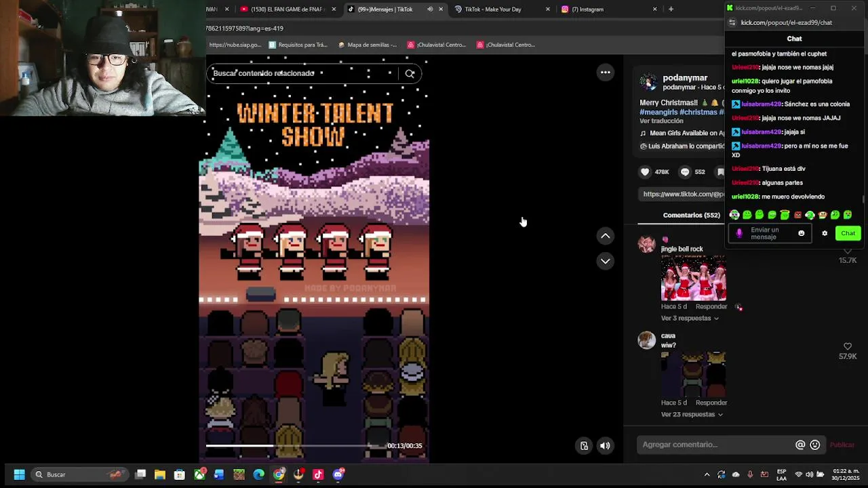The image size is (868, 488).
Task: Mute the '(99+) Mensajes | TikTok' tab audio icon
Action: (430, 9)
